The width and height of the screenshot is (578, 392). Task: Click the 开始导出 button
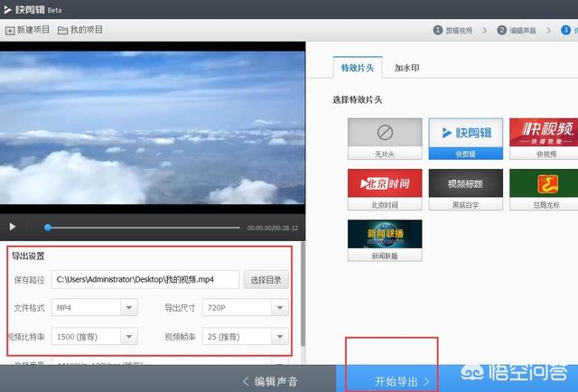(x=403, y=381)
